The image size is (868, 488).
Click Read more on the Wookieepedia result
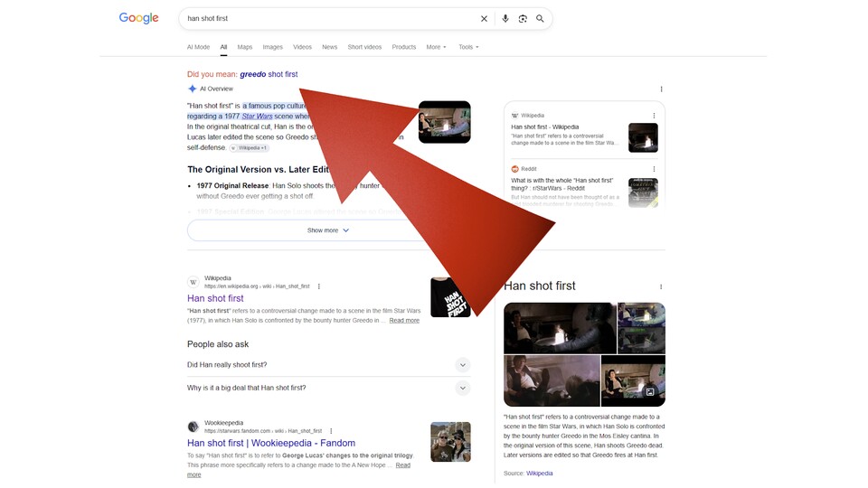coord(403,465)
